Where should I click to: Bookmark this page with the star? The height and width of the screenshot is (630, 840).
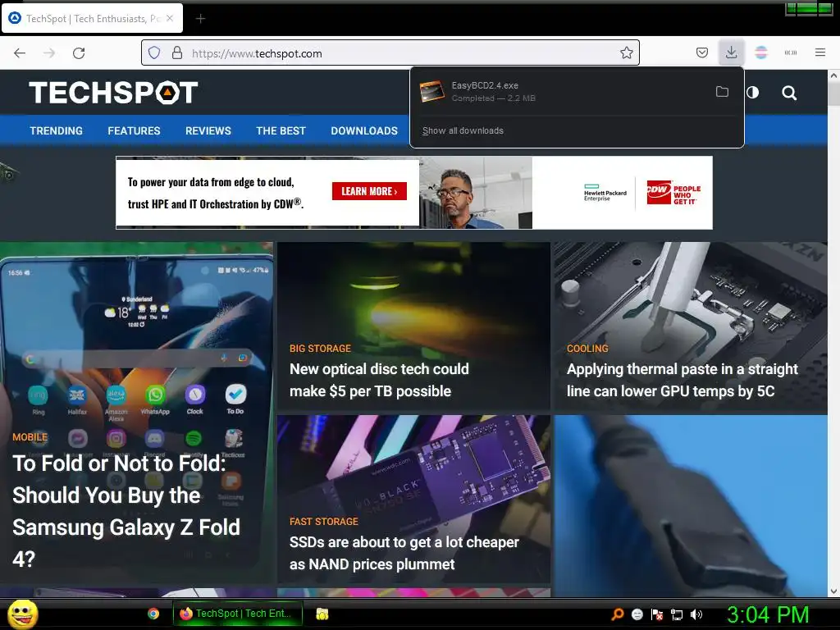pyautogui.click(x=626, y=53)
